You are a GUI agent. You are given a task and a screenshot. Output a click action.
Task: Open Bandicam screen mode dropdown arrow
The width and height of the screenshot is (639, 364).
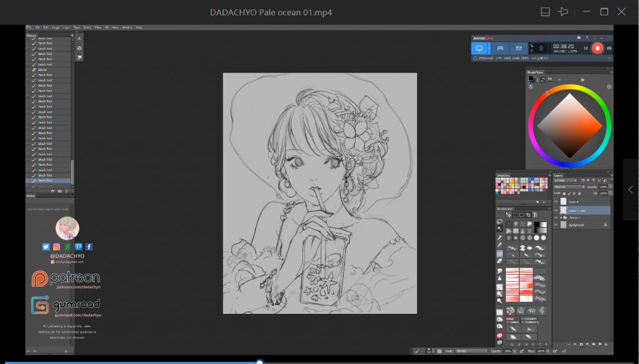pyautogui.click(x=489, y=48)
